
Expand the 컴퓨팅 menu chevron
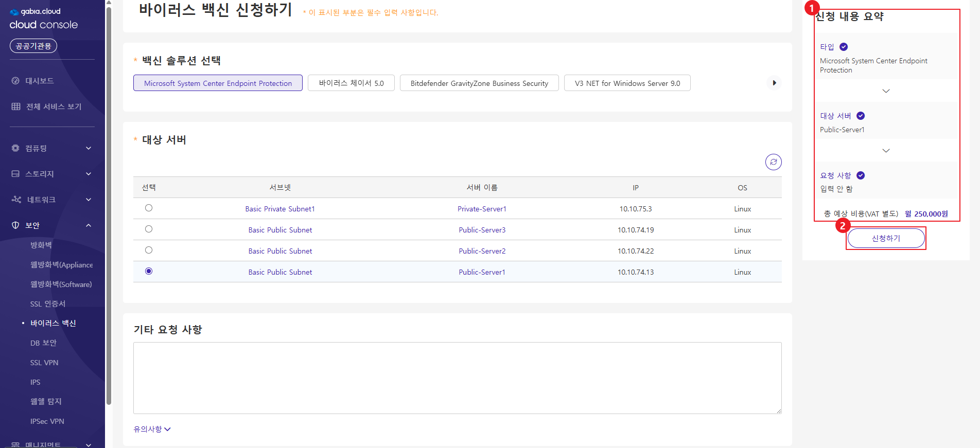point(89,148)
